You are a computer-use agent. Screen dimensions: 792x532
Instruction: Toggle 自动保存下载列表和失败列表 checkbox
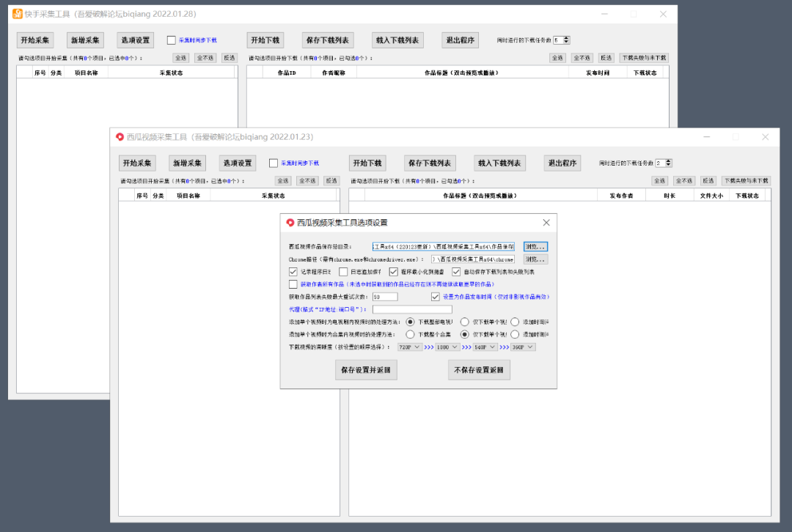456,272
